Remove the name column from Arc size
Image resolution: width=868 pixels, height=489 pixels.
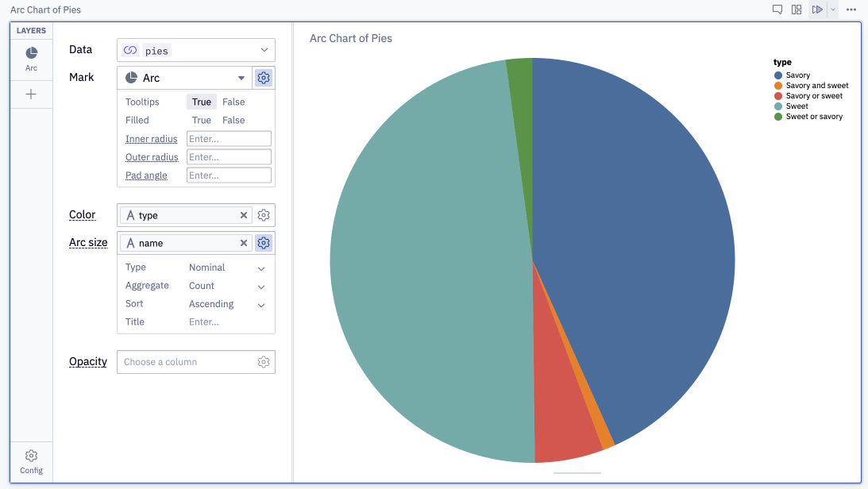[244, 243]
